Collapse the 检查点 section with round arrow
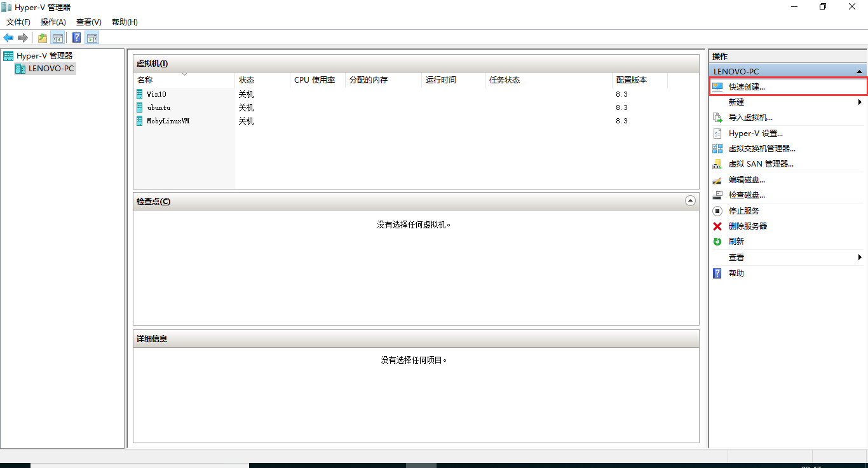Screen dimensions: 868x468 pyautogui.click(x=690, y=201)
